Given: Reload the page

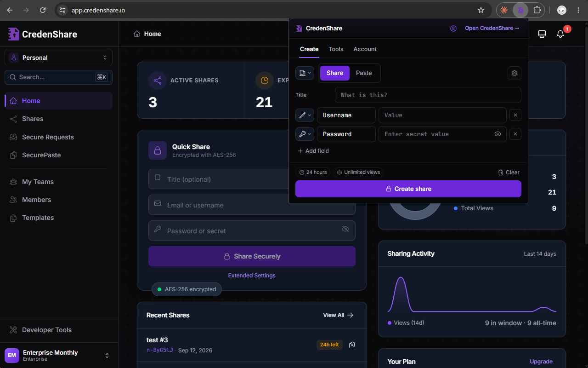Looking at the screenshot, I should [x=43, y=10].
